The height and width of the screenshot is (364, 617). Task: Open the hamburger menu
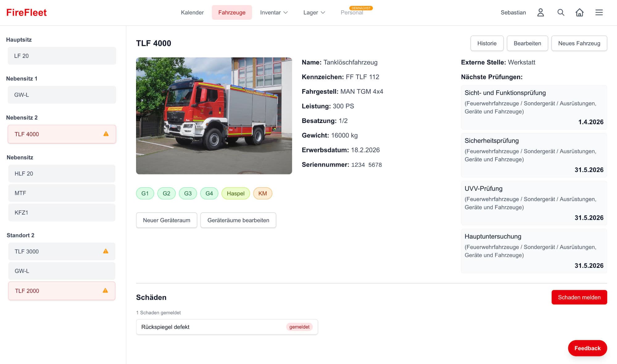(599, 12)
